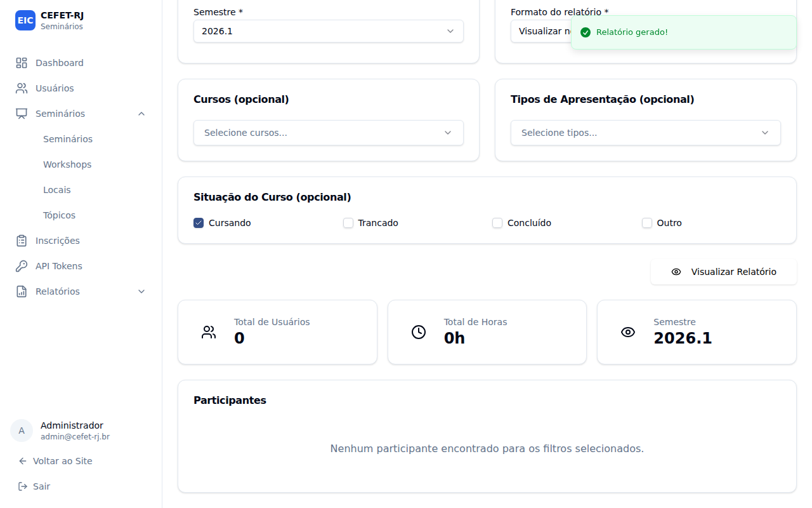Click the Relatório gerado! notification

pos(684,32)
